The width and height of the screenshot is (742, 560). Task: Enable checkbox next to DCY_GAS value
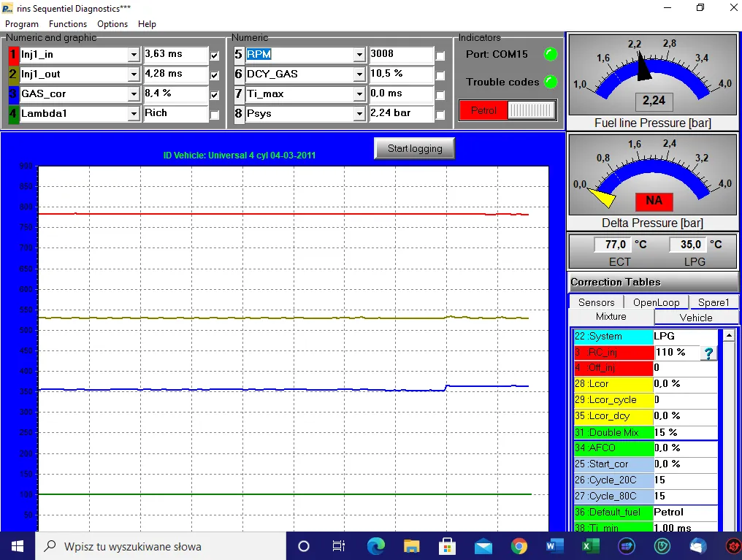(440, 75)
